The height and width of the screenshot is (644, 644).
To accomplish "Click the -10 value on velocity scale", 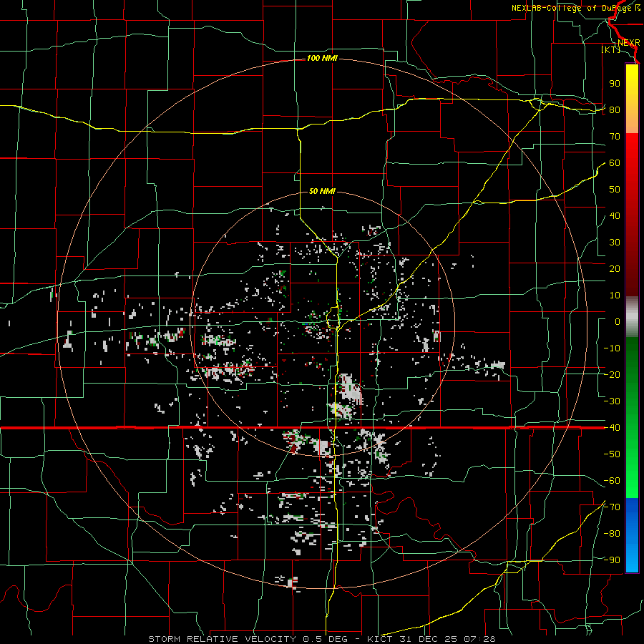I will (612, 348).
